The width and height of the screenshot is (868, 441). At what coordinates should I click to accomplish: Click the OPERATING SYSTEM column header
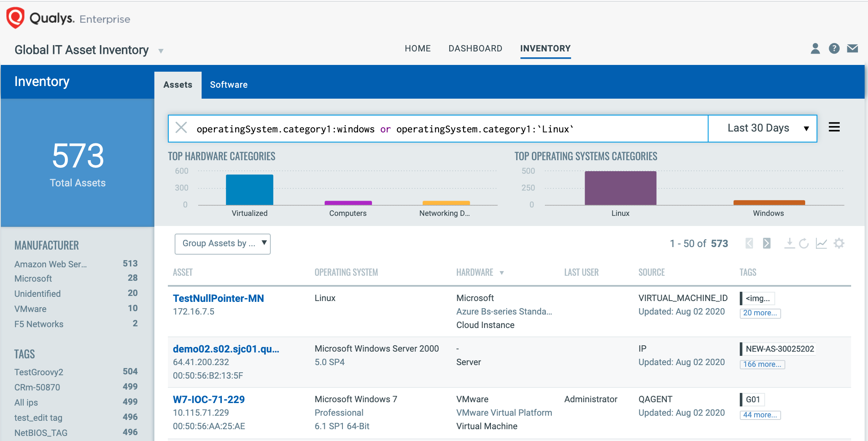pyautogui.click(x=346, y=272)
